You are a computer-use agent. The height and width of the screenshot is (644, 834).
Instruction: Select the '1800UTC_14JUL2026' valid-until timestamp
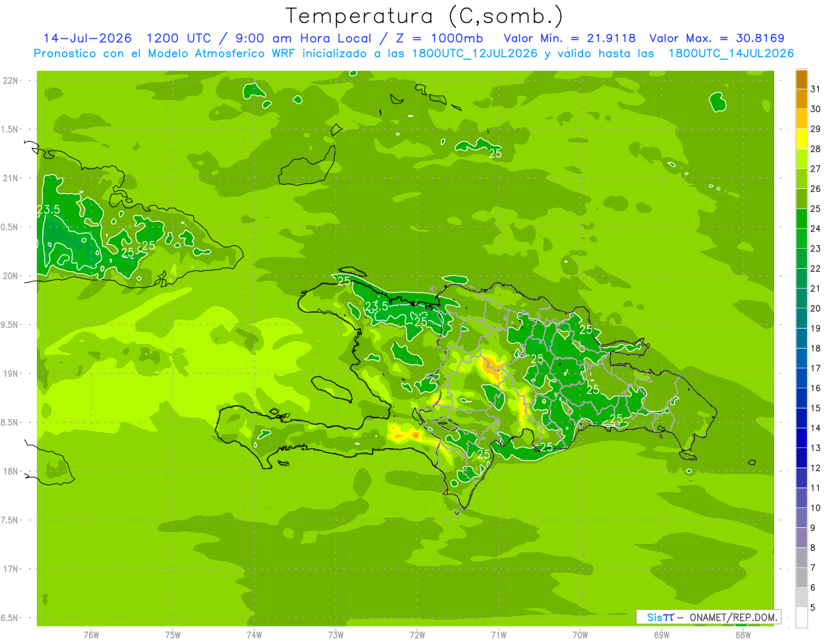(731, 53)
